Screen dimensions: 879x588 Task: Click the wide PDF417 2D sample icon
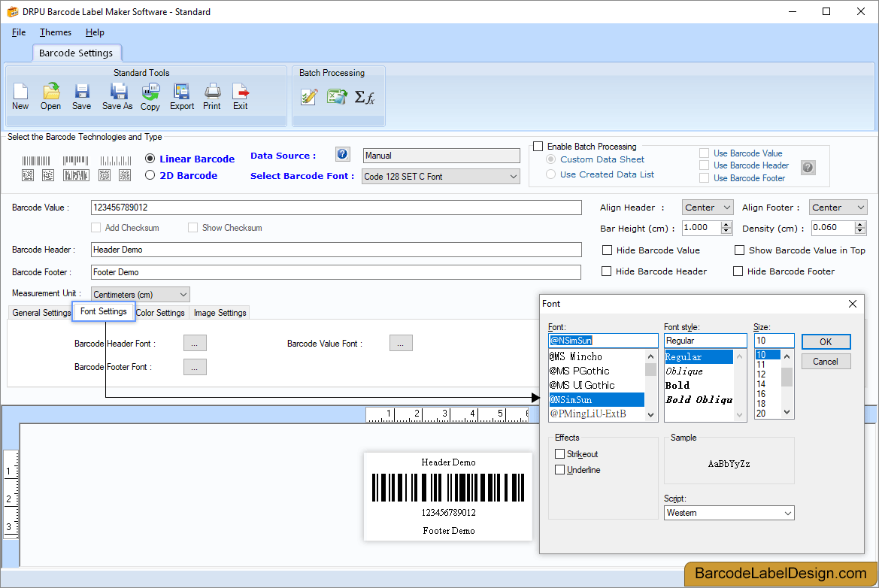coord(76,175)
